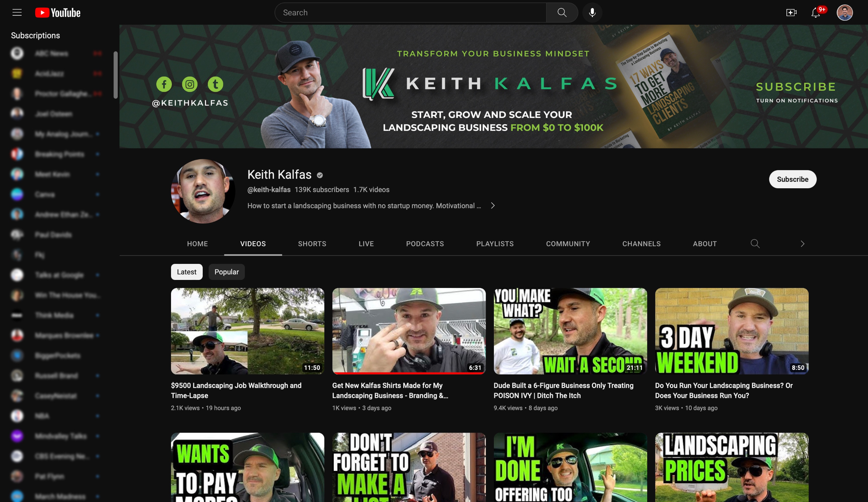Screen dimensions: 868x502
Task: Open Breaking Points subscription avatar
Action: pyautogui.click(x=17, y=154)
